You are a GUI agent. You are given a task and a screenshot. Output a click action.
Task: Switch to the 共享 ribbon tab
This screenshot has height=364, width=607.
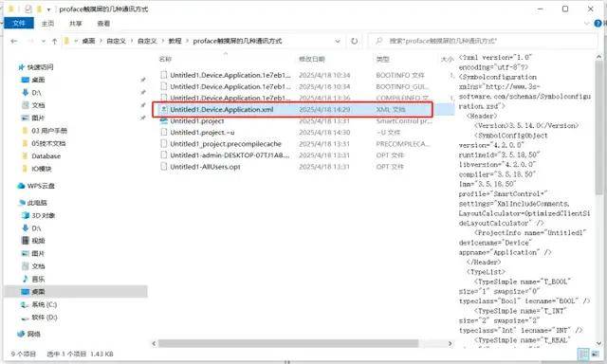point(76,24)
